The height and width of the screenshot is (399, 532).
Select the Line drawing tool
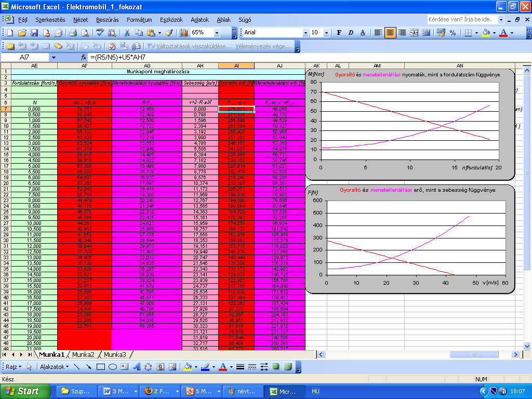coord(77,367)
